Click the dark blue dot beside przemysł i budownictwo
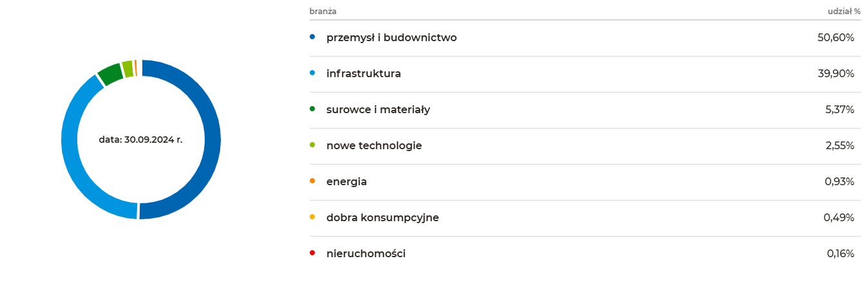This screenshot has width=868, height=281. coord(312,37)
